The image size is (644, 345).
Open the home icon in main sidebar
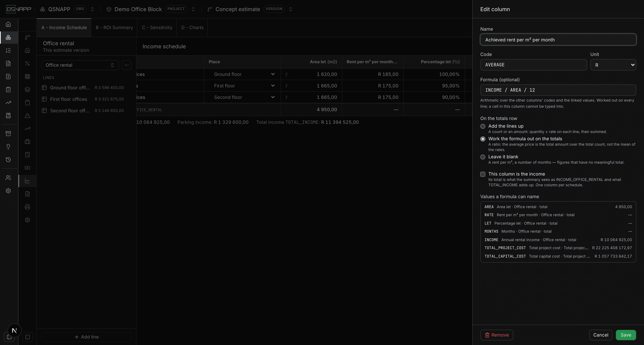[x=8, y=24]
